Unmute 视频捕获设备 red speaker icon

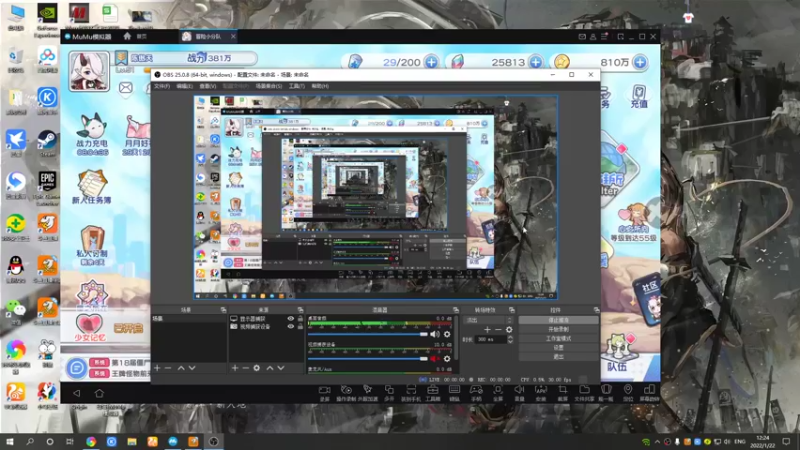(434, 359)
